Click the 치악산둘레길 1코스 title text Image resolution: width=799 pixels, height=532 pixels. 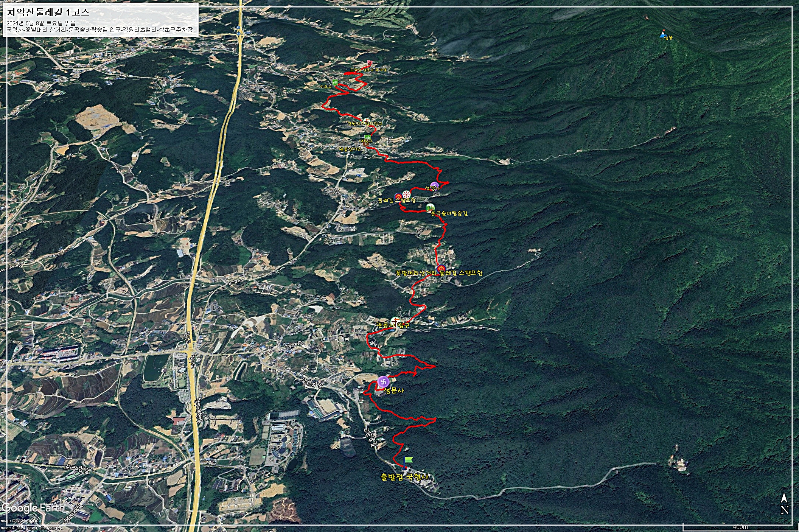click(48, 12)
